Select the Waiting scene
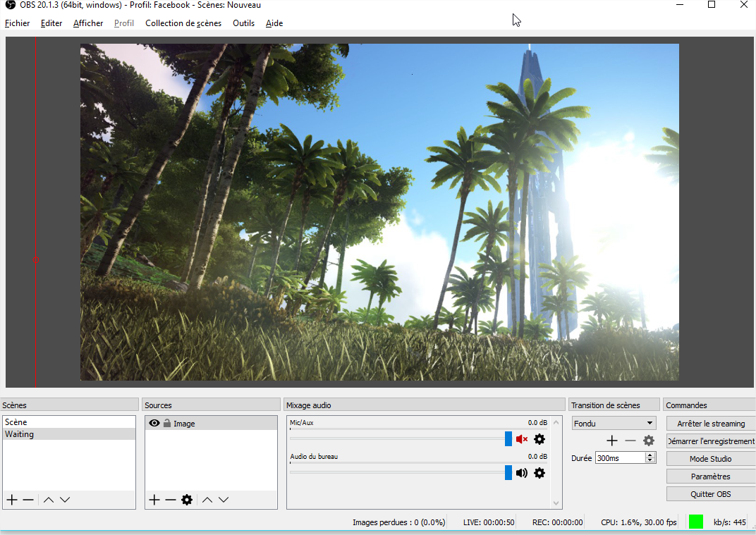The height and width of the screenshot is (535, 756). pyautogui.click(x=68, y=433)
